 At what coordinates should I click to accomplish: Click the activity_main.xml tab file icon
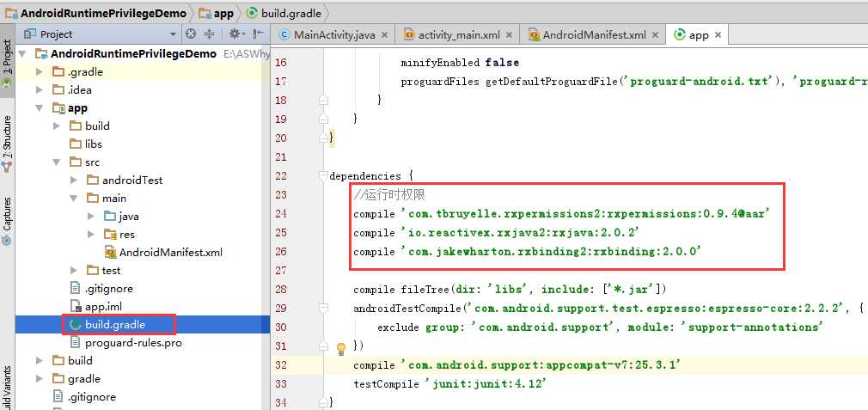click(410, 35)
